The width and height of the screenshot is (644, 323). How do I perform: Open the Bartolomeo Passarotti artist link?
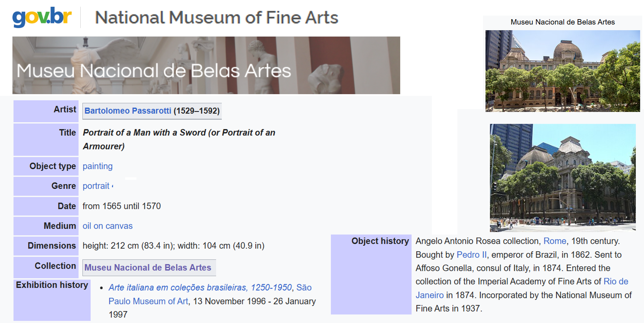click(x=128, y=111)
